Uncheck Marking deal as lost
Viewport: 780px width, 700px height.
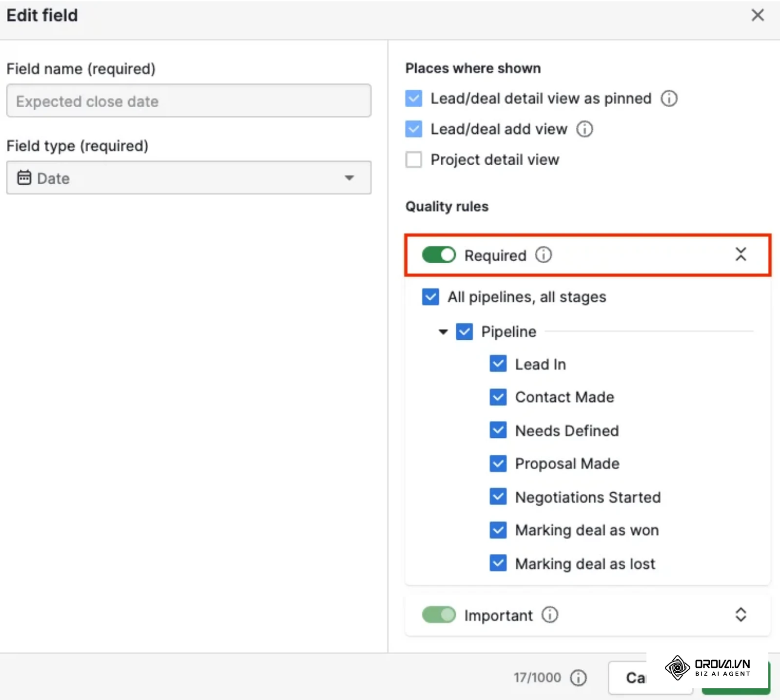coord(498,563)
